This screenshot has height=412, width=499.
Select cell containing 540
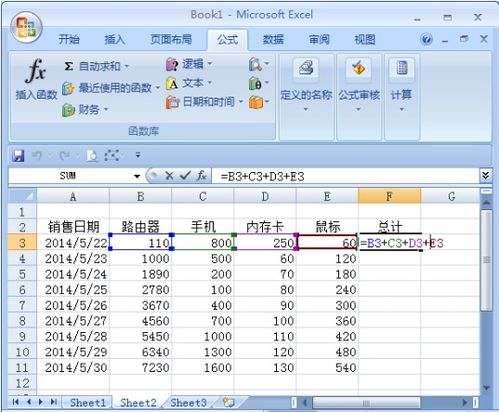327,367
